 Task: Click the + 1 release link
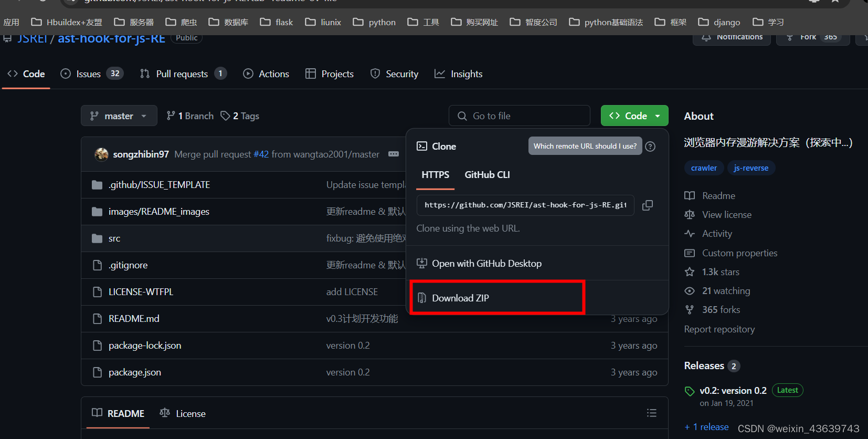pos(706,427)
